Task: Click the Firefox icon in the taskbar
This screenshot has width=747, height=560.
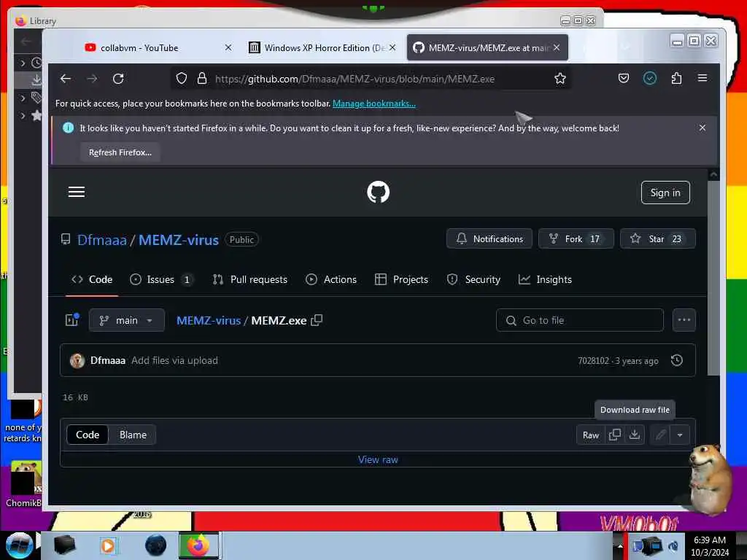Action: point(198,545)
